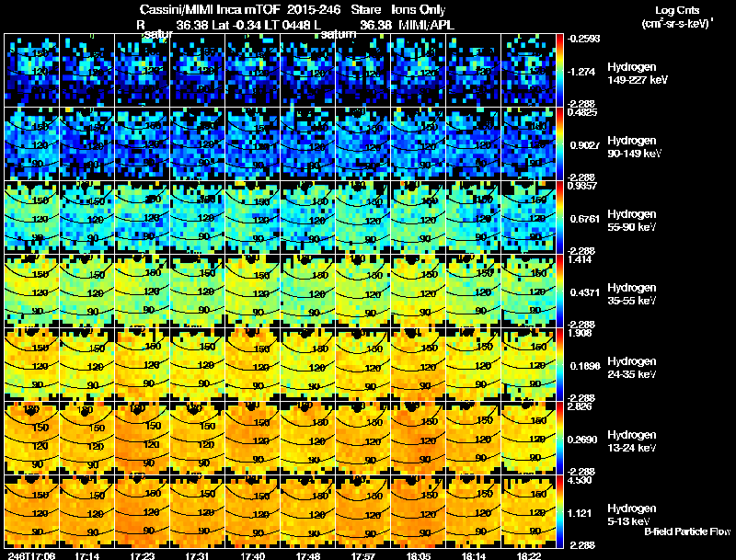Click the 0.2690 color scale value
736x560 pixels.
(583, 440)
